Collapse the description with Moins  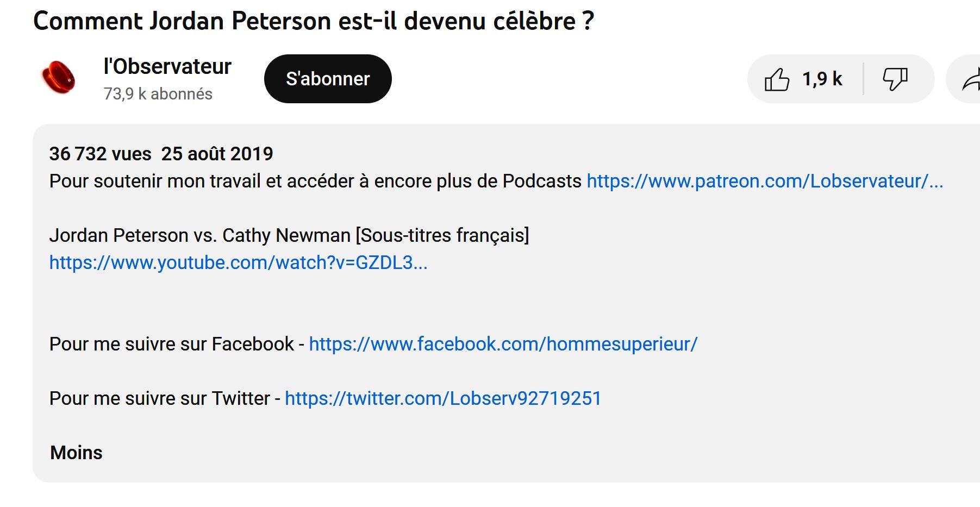pos(76,453)
